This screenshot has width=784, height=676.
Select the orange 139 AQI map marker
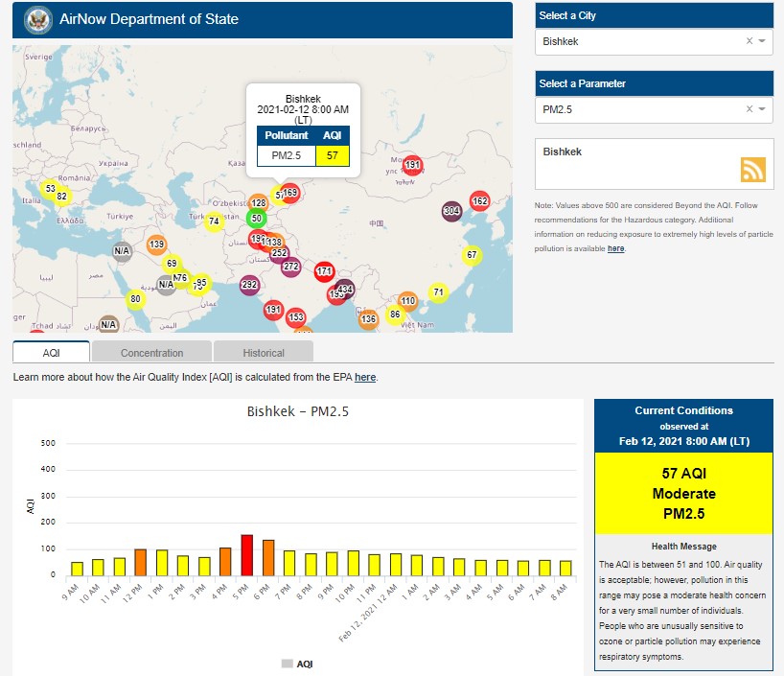pos(156,245)
